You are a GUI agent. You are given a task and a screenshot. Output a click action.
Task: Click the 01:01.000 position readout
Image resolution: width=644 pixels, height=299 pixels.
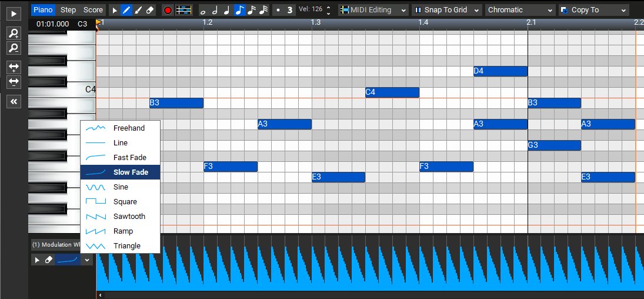click(x=52, y=24)
